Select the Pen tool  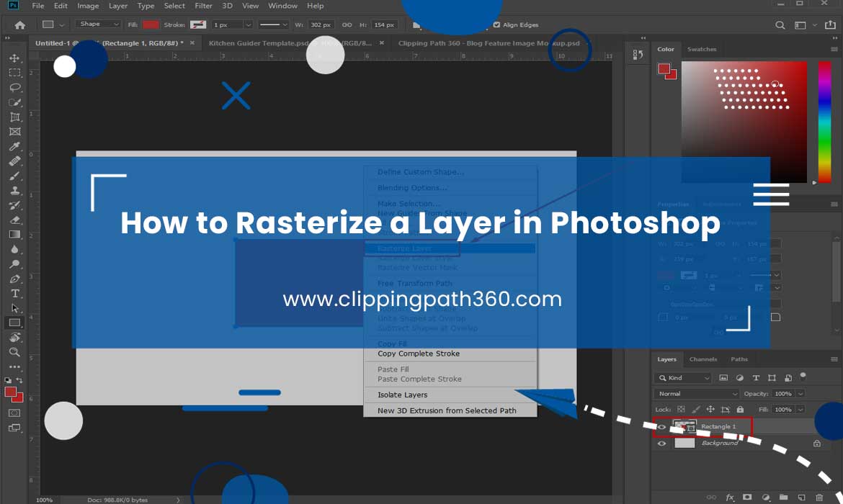(x=14, y=279)
